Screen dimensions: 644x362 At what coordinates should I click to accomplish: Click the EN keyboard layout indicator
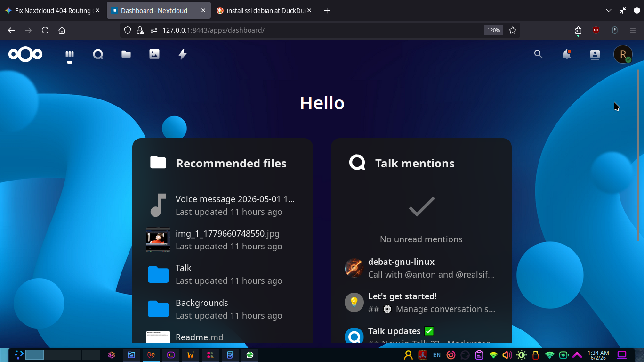coord(437,355)
